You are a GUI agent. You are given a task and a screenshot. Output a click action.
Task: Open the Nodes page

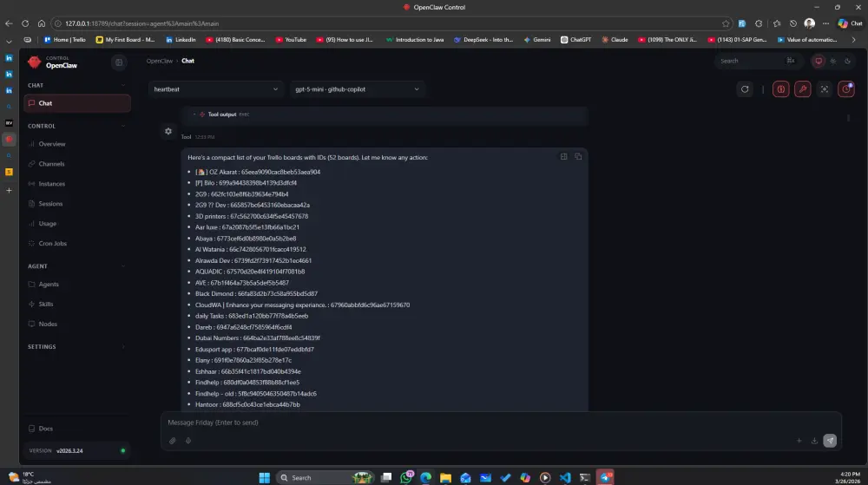pos(48,324)
